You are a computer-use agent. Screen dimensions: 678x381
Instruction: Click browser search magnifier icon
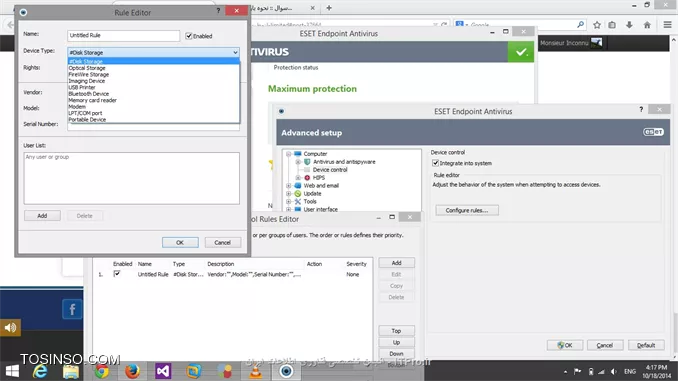(580, 25)
